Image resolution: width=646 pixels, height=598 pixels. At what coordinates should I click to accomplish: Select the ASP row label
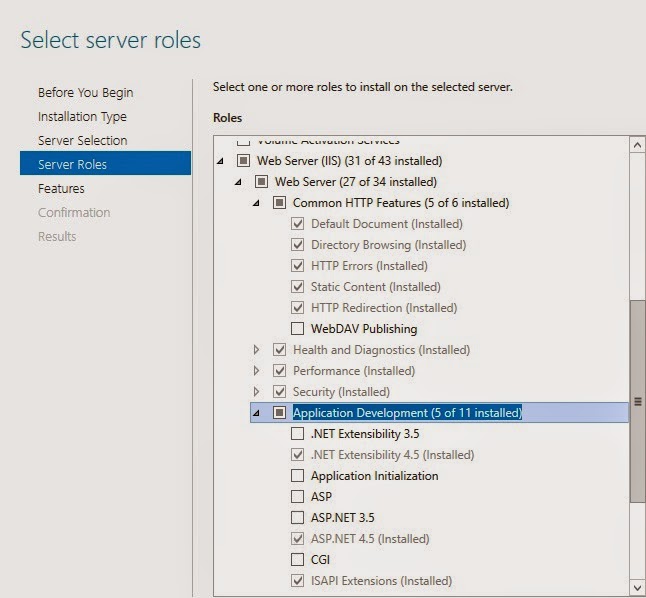pos(321,497)
